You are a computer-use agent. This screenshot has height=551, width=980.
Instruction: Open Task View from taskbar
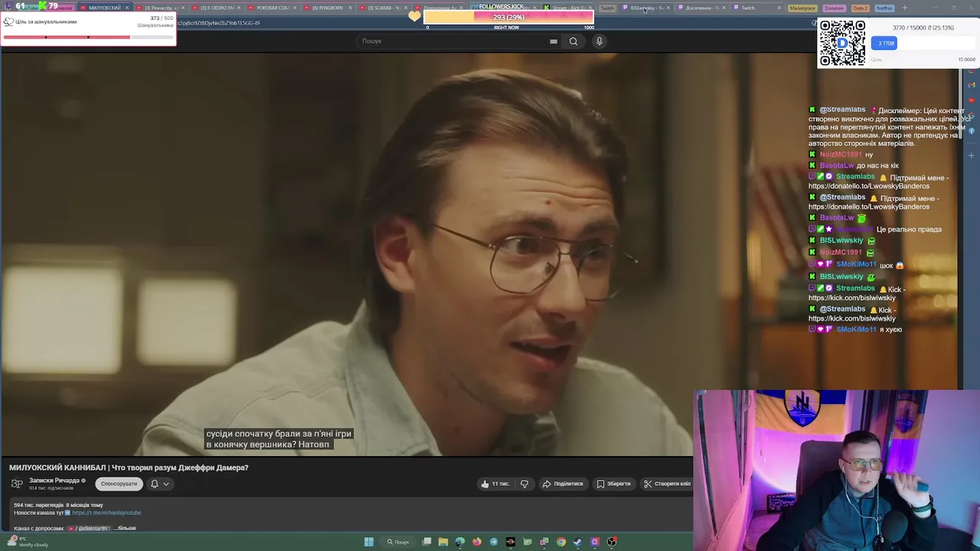click(x=426, y=542)
